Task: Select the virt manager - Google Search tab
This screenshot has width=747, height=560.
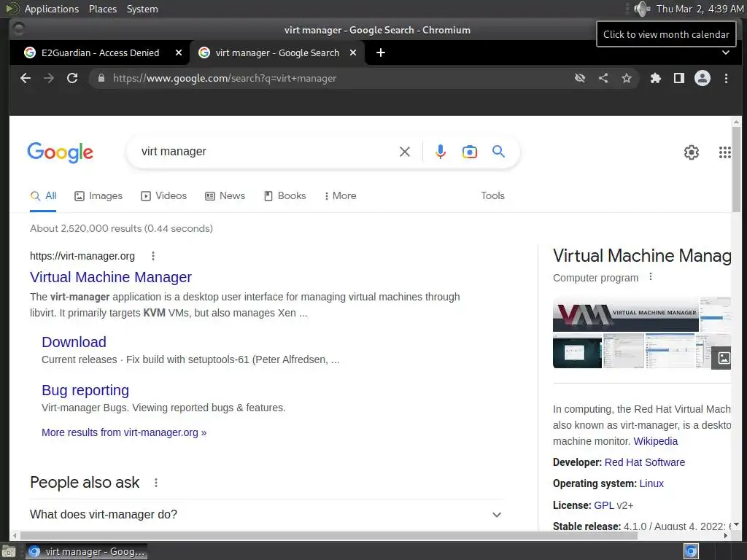Action: click(277, 52)
